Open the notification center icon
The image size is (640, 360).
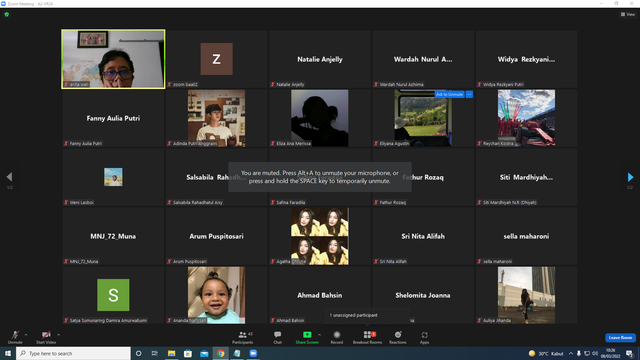tap(629, 353)
